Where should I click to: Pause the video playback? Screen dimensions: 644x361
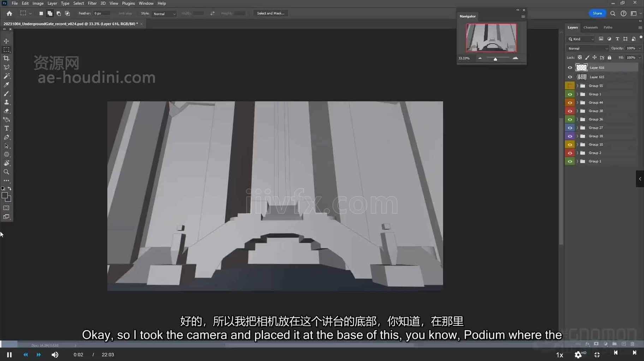pyautogui.click(x=10, y=355)
